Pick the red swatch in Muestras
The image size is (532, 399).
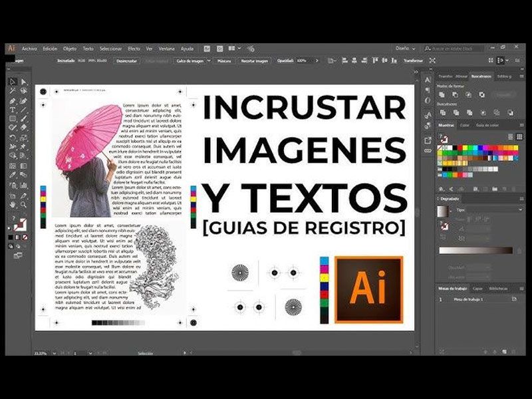click(460, 148)
